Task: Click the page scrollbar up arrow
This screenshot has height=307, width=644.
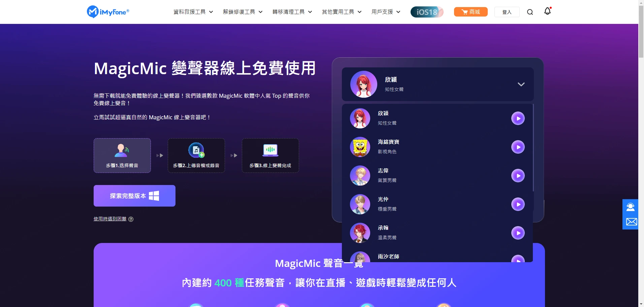Action: tap(641, 2)
